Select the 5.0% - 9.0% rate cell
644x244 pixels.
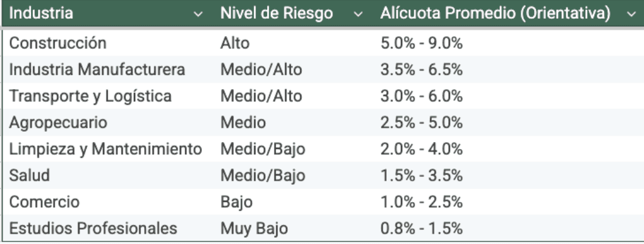(x=508, y=43)
